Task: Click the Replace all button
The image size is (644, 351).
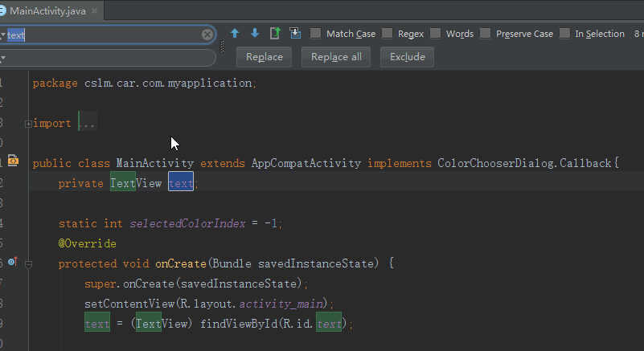Action: coord(336,57)
